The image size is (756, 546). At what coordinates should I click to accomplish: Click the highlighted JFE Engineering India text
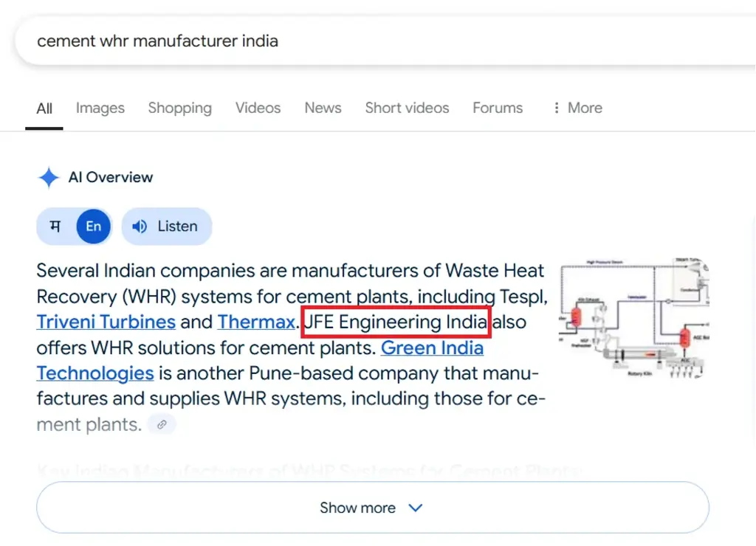point(396,322)
